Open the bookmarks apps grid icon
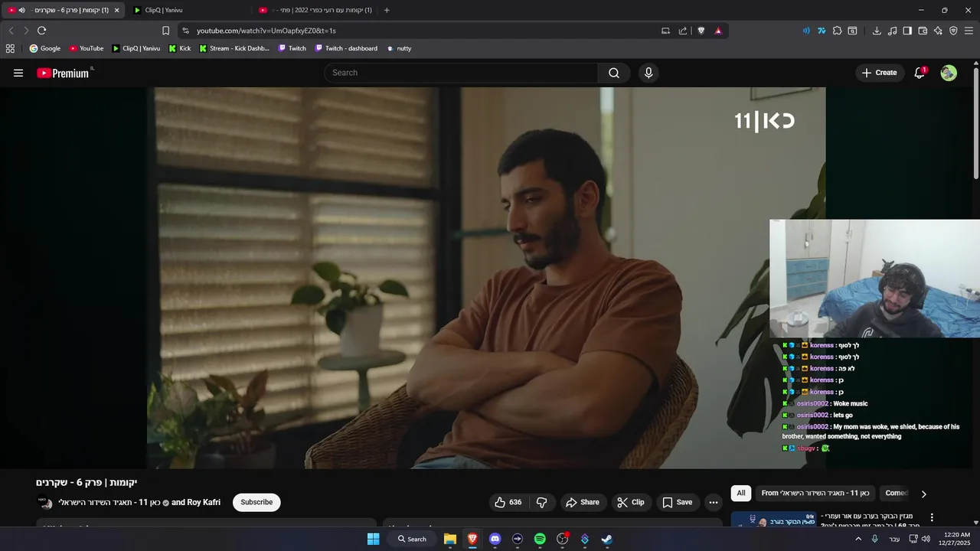The width and height of the screenshot is (980, 551). [x=10, y=48]
